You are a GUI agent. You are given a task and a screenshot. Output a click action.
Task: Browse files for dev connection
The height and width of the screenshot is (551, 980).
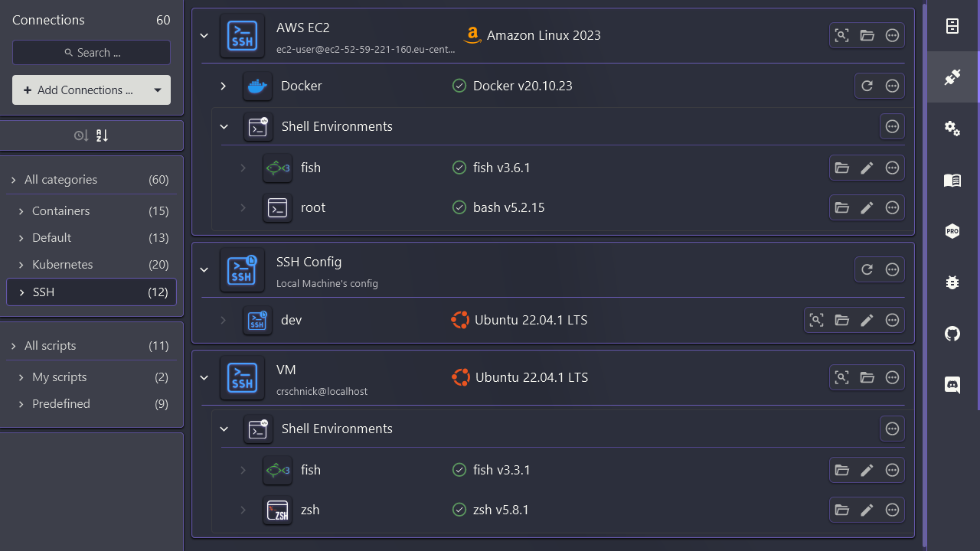[x=841, y=320]
